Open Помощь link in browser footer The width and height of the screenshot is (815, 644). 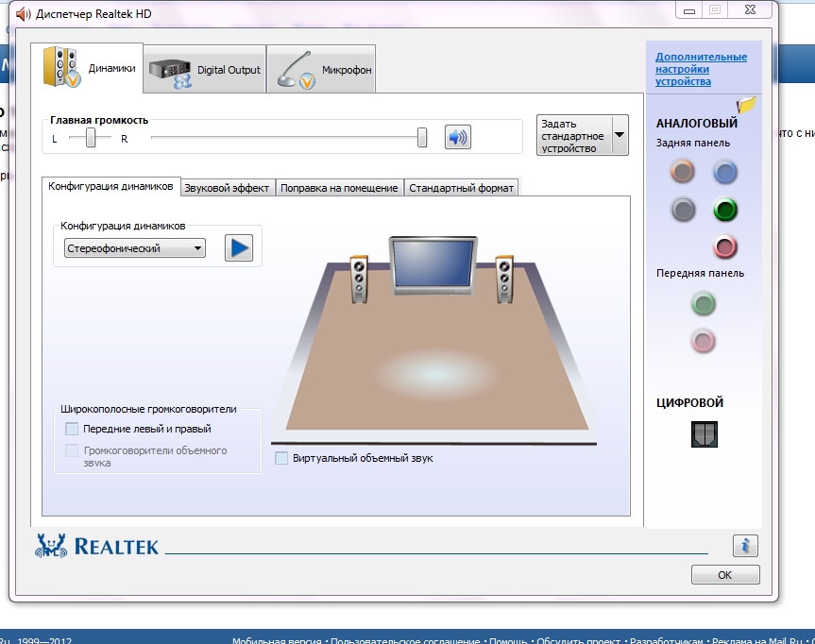(x=508, y=640)
